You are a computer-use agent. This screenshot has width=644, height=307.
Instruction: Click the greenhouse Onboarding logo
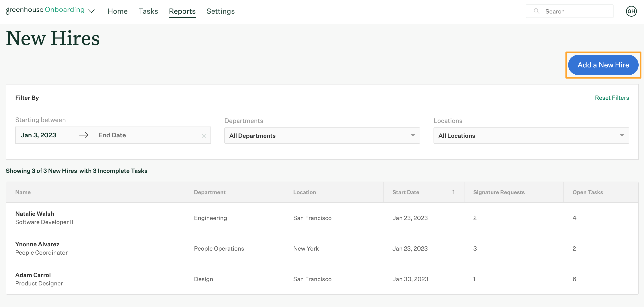click(x=45, y=10)
